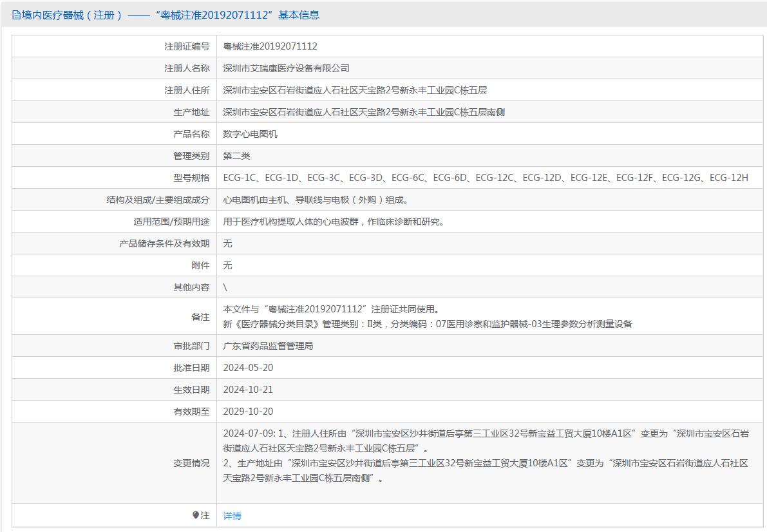The image size is (767, 532).
Task: Select the 生产地址 address value ending in 五层南侧
Action: click(364, 112)
